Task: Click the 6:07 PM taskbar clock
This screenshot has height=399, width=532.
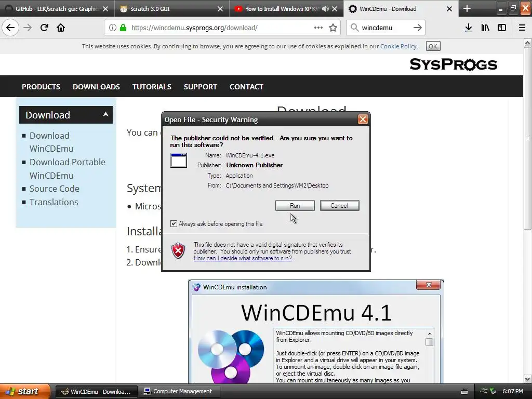Action: [512, 391]
